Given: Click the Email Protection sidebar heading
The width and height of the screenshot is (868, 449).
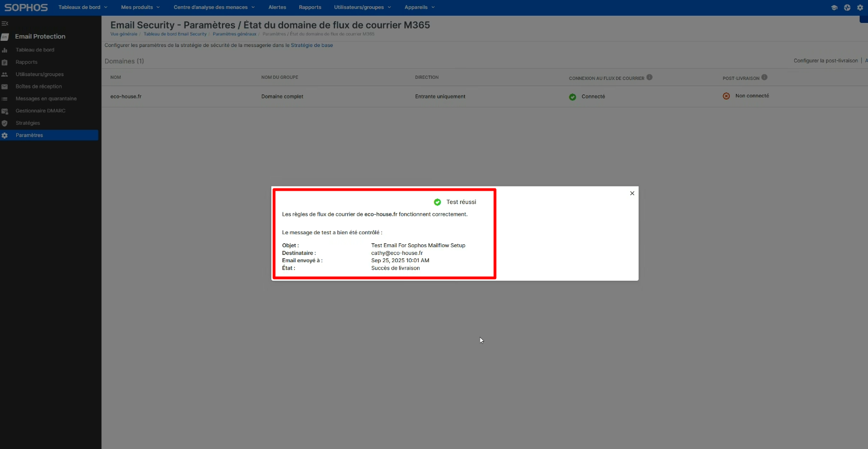Looking at the screenshot, I should tap(40, 37).
